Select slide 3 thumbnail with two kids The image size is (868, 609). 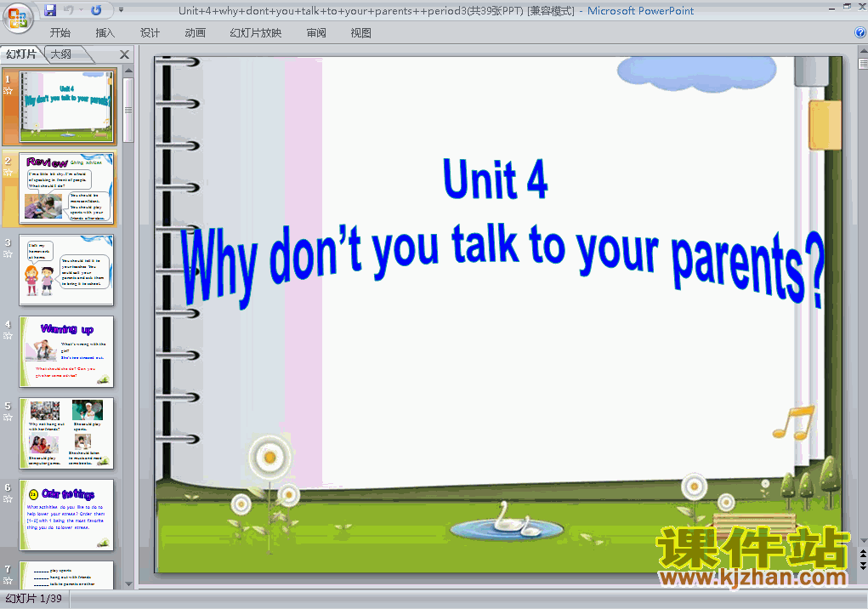pyautogui.click(x=66, y=270)
